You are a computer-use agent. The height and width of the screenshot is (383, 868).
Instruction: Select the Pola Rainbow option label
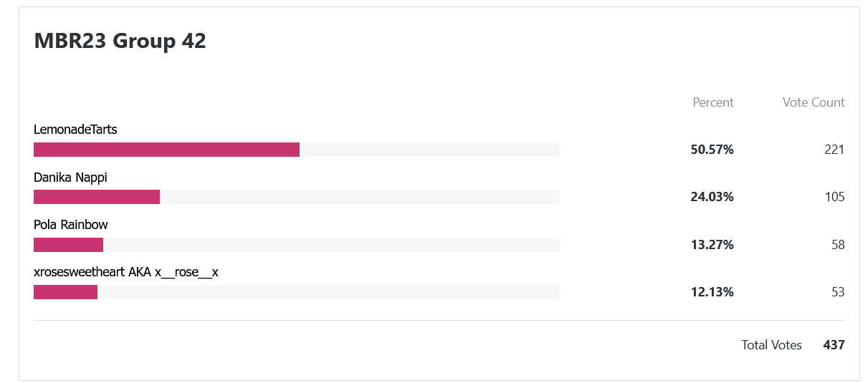click(71, 225)
